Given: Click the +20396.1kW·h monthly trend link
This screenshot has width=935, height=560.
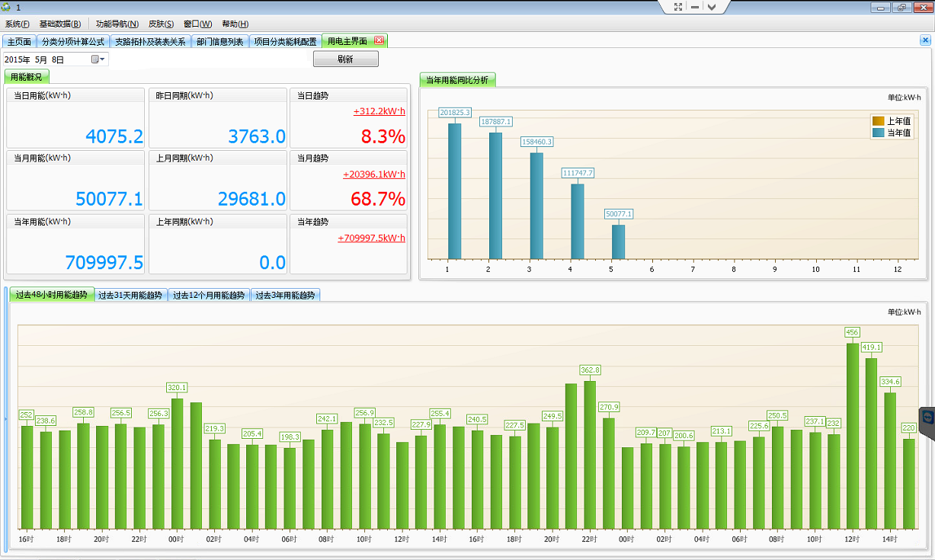Looking at the screenshot, I should (373, 174).
